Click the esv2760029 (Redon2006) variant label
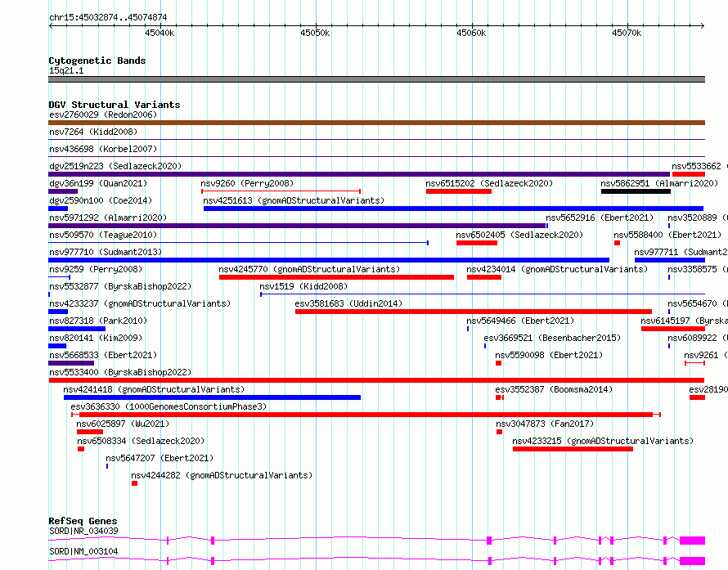Viewport: 728px width, 570px height. pos(103,114)
